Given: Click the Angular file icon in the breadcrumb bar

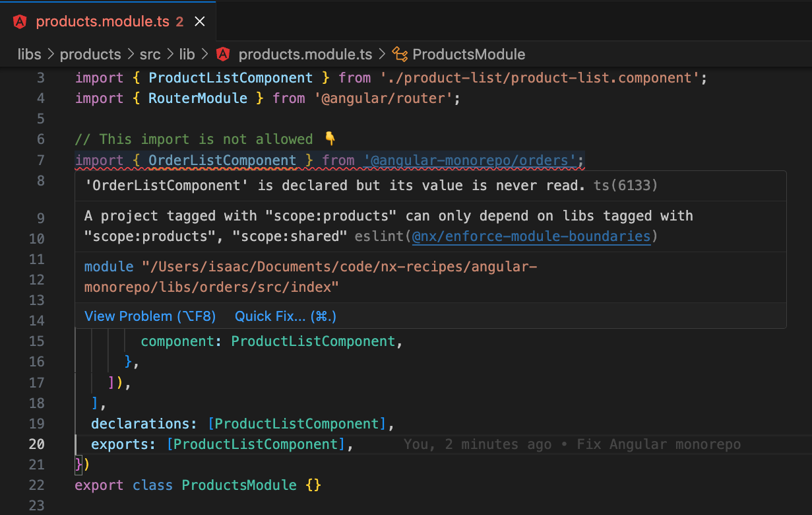Looking at the screenshot, I should (x=222, y=54).
